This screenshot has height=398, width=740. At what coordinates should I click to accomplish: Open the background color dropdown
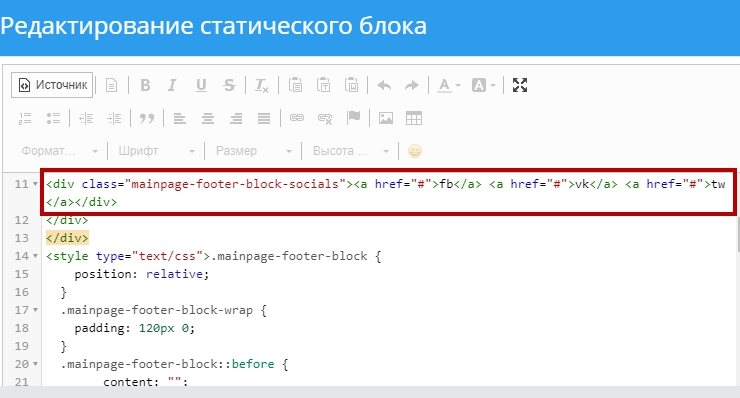point(484,85)
